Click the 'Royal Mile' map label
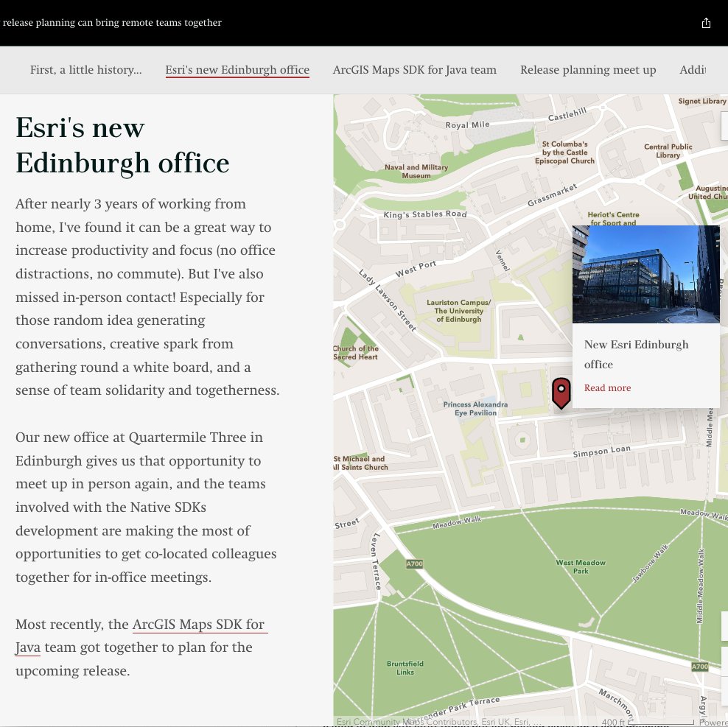Image resolution: width=728 pixels, height=727 pixels. tap(468, 125)
